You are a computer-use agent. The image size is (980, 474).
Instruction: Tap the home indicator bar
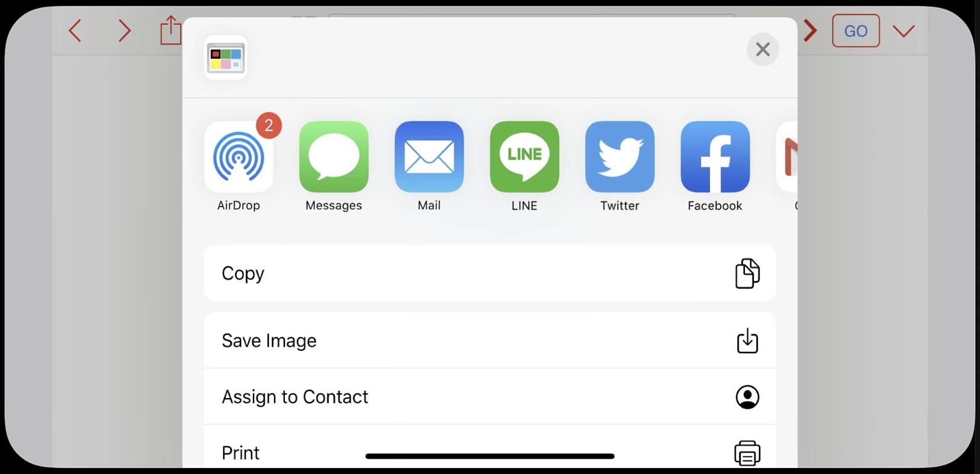(490, 456)
